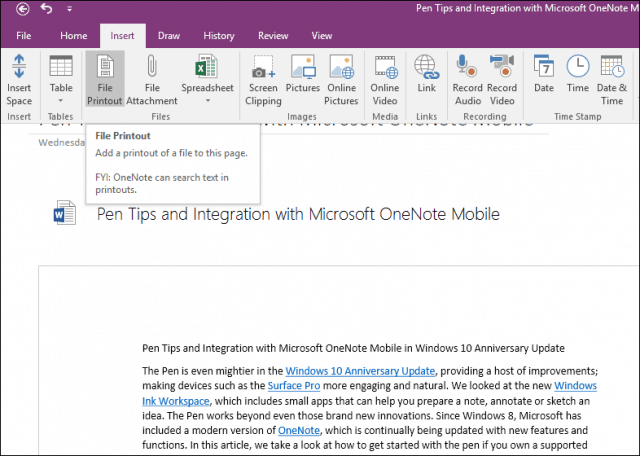Click the Undo arrow icon
The height and width of the screenshot is (456, 640).
(x=47, y=9)
